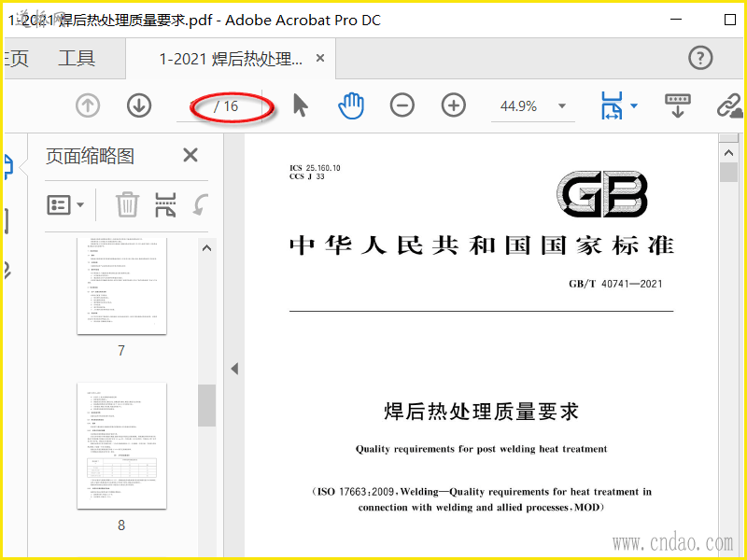Screen dimensions: 747x560
Task: Zoom in with the plus button
Action: point(454,105)
